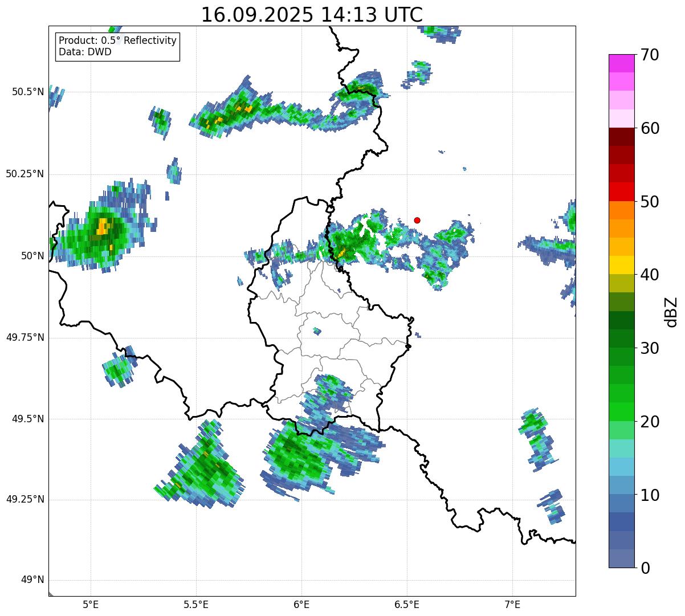This screenshot has height=616, width=685.
Task: Click the Data: DWD label
Action: (x=85, y=52)
